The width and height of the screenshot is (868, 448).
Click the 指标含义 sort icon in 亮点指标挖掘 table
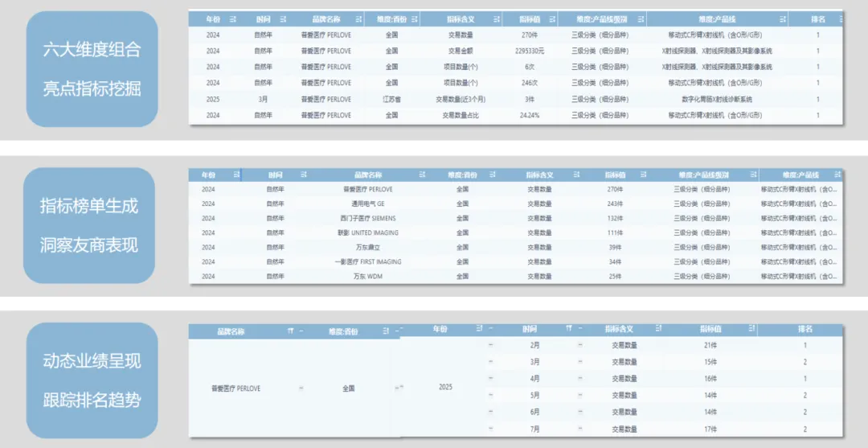tap(496, 18)
